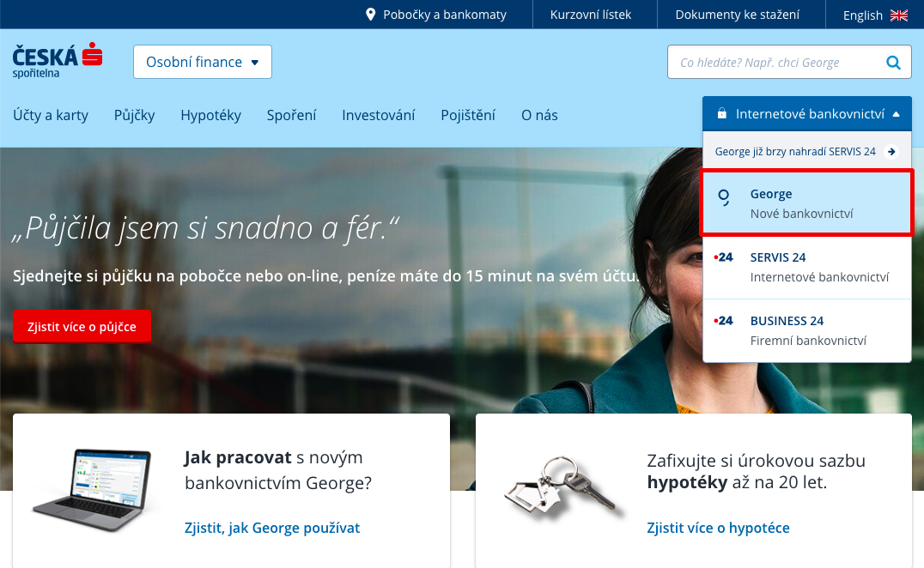Open the Půjčky menu

134,115
